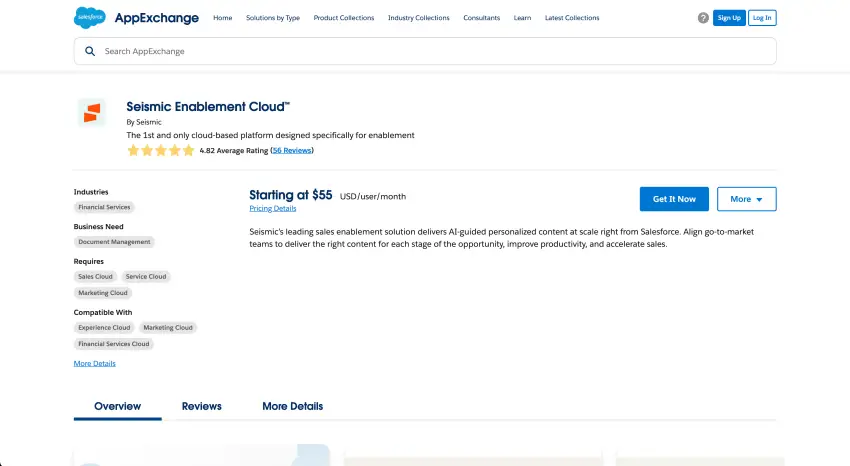Select the More Details tab
The height and width of the screenshot is (466, 850).
(x=292, y=407)
